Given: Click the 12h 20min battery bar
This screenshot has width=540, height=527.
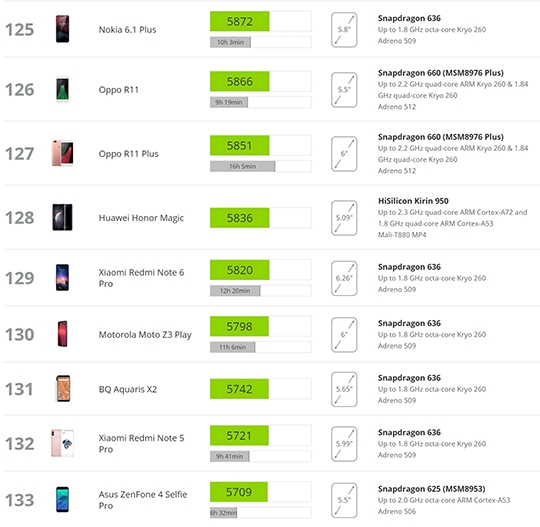Looking at the screenshot, I should click(235, 291).
